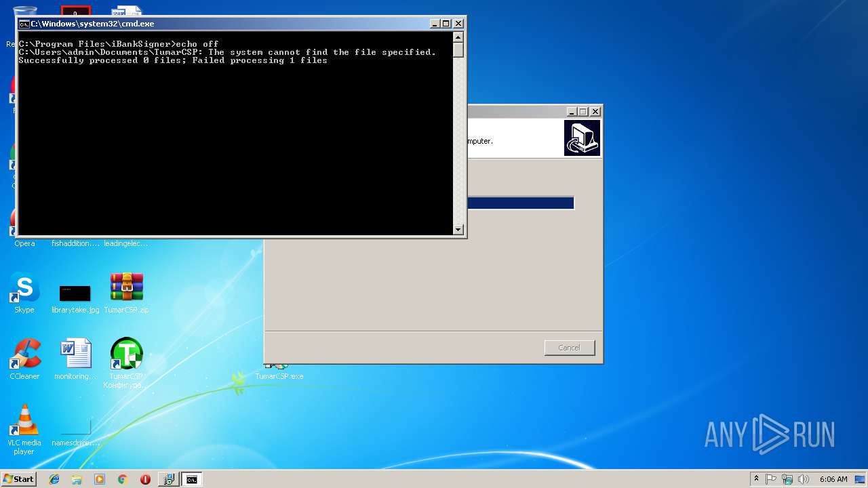Viewport: 868px width, 488px height.
Task: Close the installer window
Action: [x=595, y=112]
